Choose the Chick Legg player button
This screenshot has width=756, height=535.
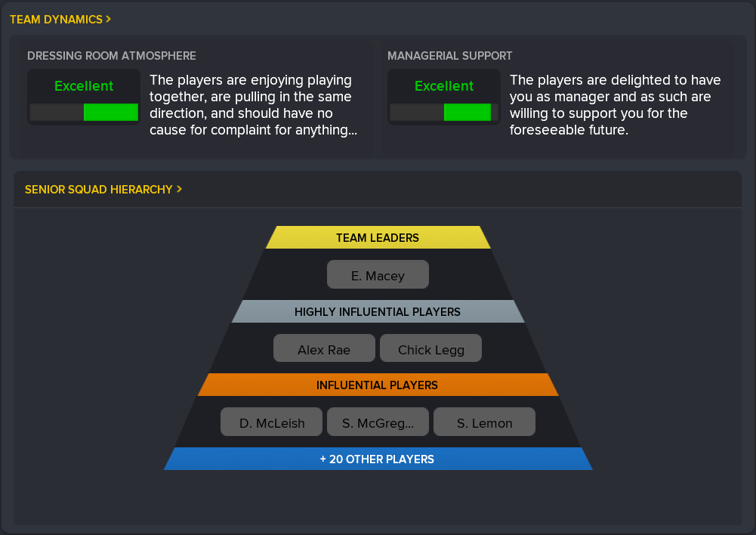click(x=430, y=349)
